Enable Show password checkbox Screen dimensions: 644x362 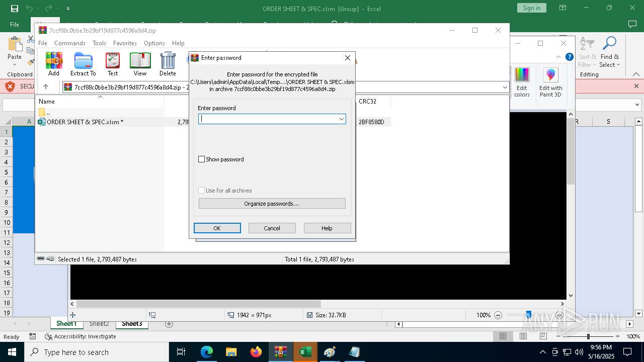pos(201,159)
